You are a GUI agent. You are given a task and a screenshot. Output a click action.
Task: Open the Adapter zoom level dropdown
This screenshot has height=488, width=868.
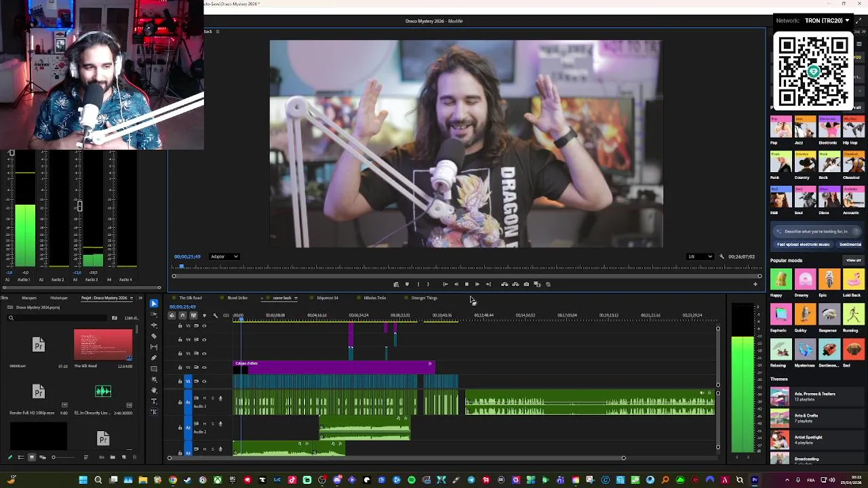click(x=224, y=257)
